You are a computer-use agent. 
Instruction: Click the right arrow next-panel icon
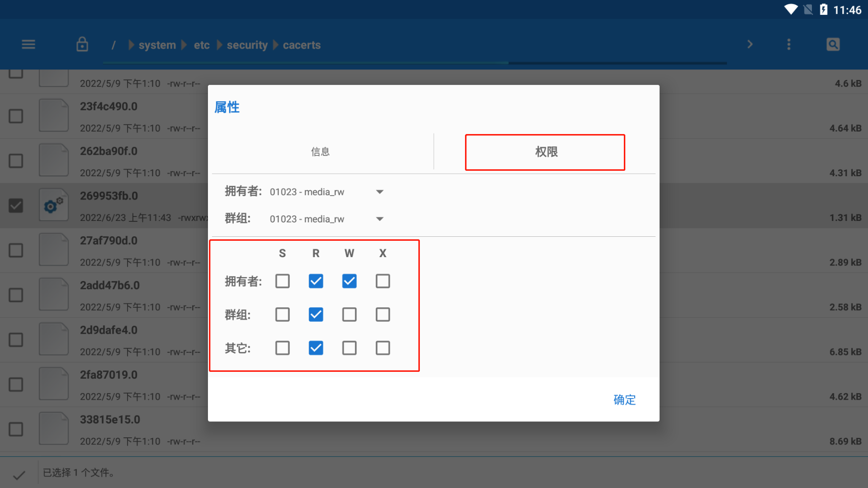[x=750, y=45]
